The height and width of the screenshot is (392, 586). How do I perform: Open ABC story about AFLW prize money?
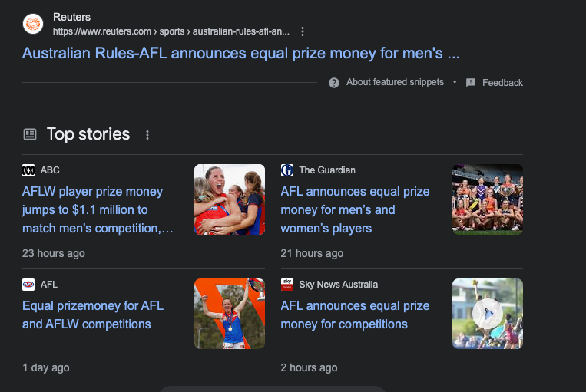98,210
